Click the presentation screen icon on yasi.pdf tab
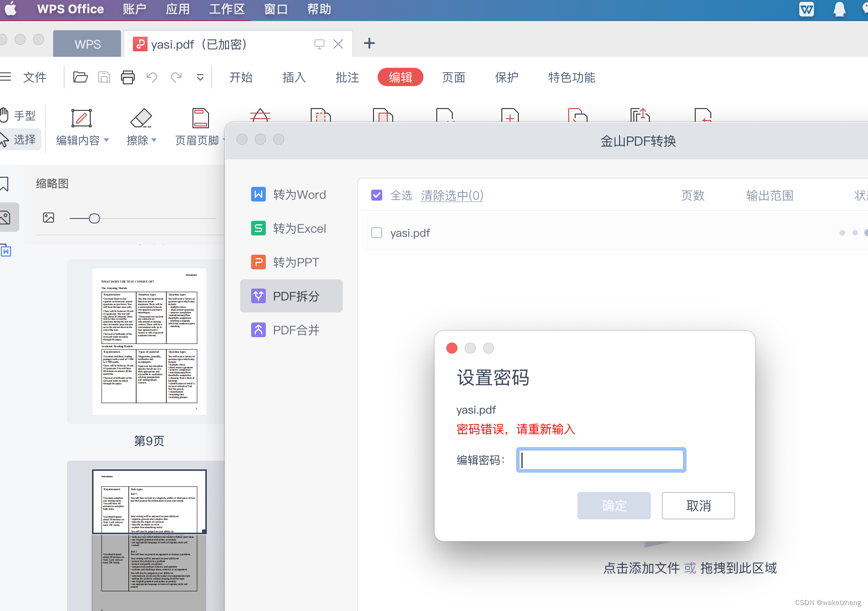This screenshot has width=868, height=611. (x=319, y=44)
